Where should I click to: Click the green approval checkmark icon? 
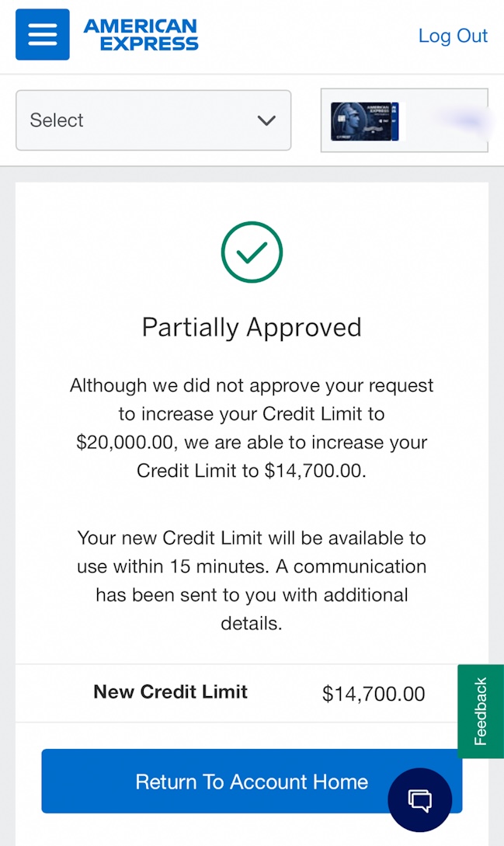coord(252,252)
